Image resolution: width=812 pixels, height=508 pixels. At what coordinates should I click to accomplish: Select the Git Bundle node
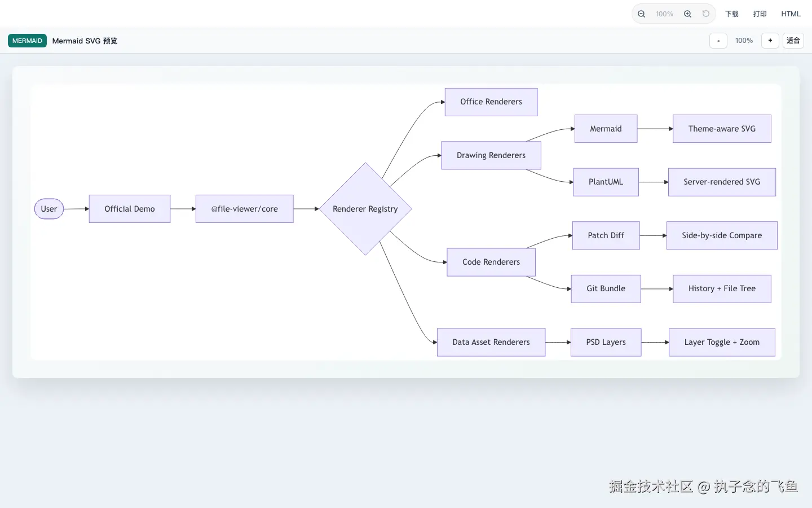tap(606, 288)
